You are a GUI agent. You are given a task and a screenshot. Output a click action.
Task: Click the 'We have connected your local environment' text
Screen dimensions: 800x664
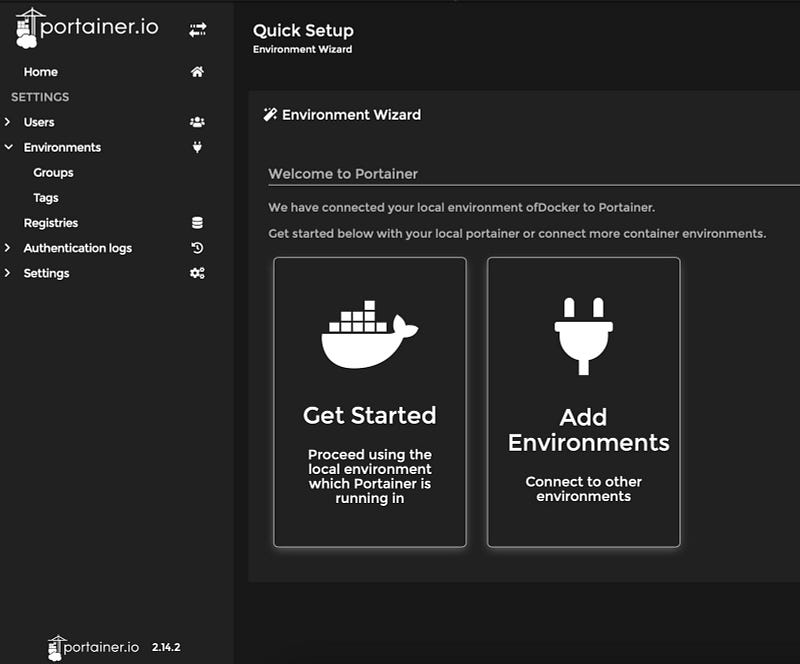click(462, 208)
